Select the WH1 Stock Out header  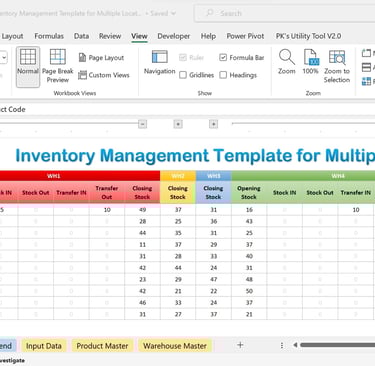[x=36, y=192]
